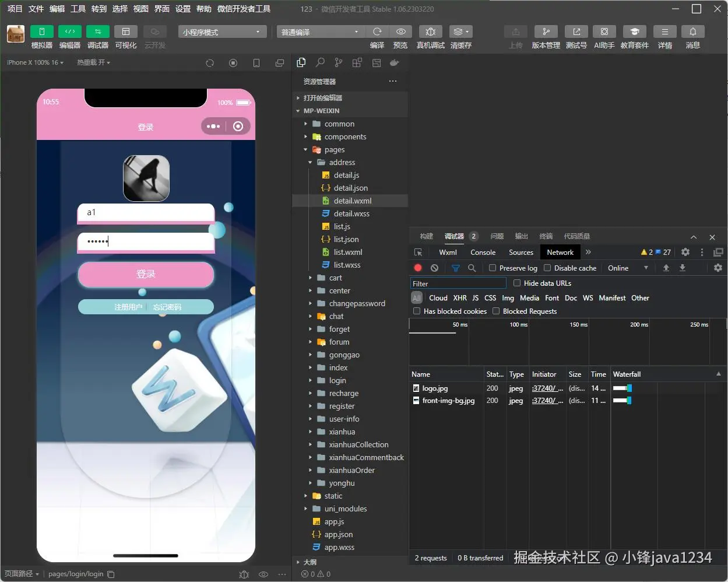728x582 pixels.
Task: Open the 项目 menu
Action: click(x=15, y=9)
